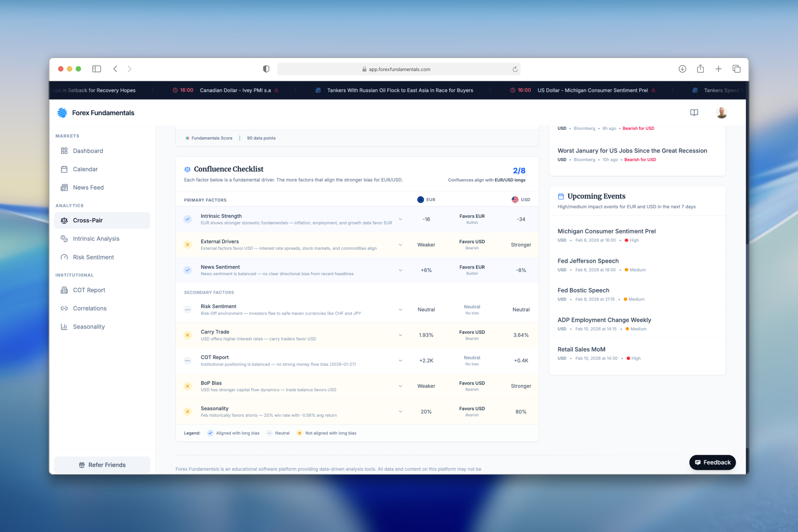Open the Dashboard from the sidebar
The height and width of the screenshot is (532, 798).
(x=88, y=150)
